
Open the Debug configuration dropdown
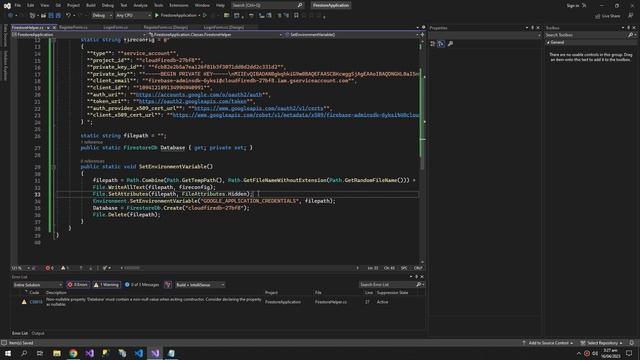click(102, 16)
